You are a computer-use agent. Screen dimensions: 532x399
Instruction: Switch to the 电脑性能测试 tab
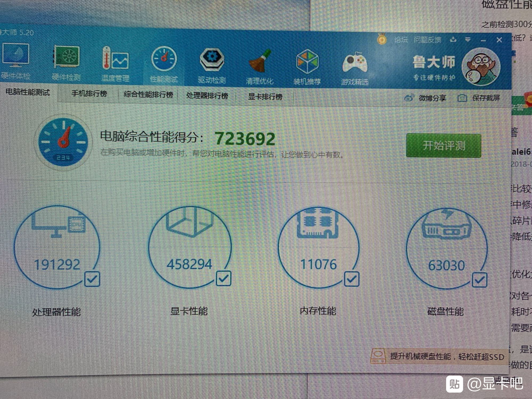pyautogui.click(x=28, y=92)
